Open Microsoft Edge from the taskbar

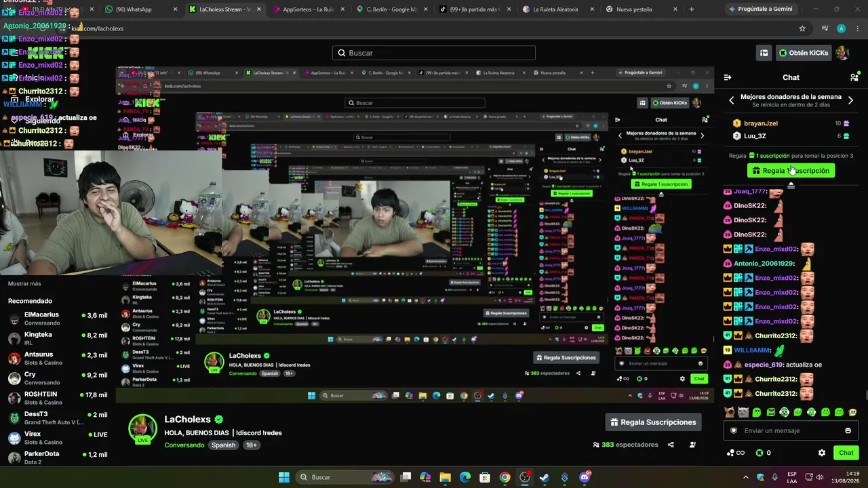point(465,477)
